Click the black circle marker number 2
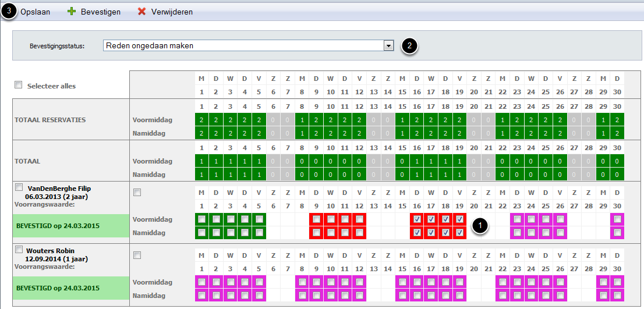Image resolution: width=644 pixels, height=309 pixels. pyautogui.click(x=410, y=46)
